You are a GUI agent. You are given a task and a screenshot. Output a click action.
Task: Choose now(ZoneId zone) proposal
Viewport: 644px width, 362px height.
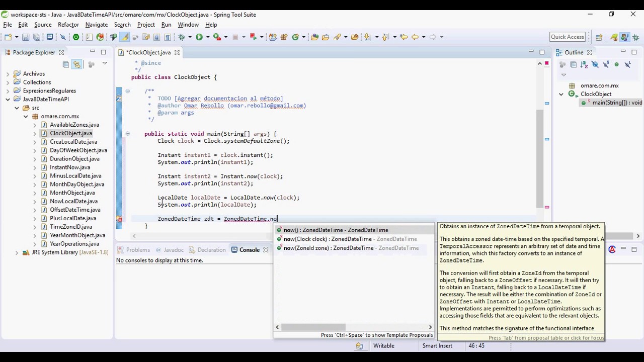coord(355,248)
